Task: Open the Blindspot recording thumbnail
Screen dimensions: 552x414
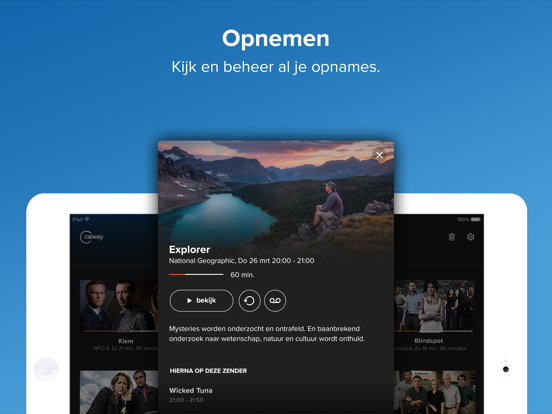Action: [x=435, y=306]
